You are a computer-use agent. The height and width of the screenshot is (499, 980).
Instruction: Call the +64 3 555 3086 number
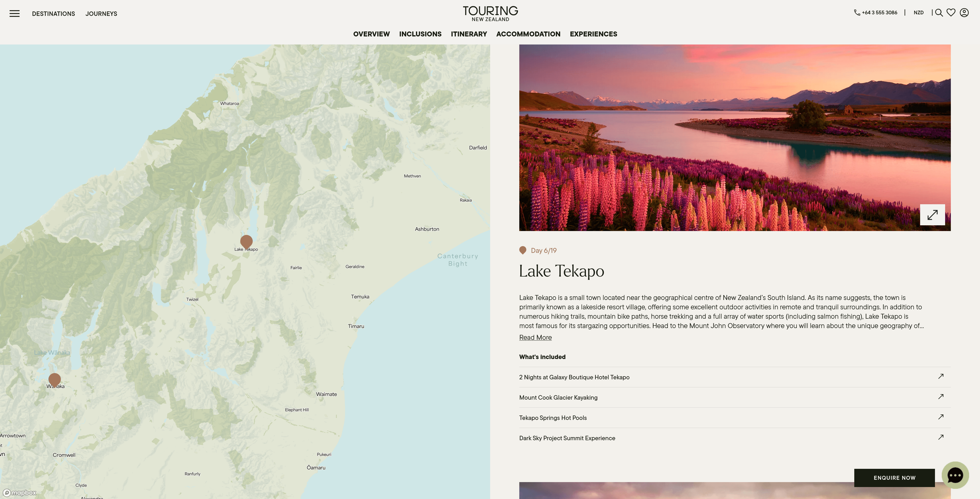pyautogui.click(x=879, y=12)
